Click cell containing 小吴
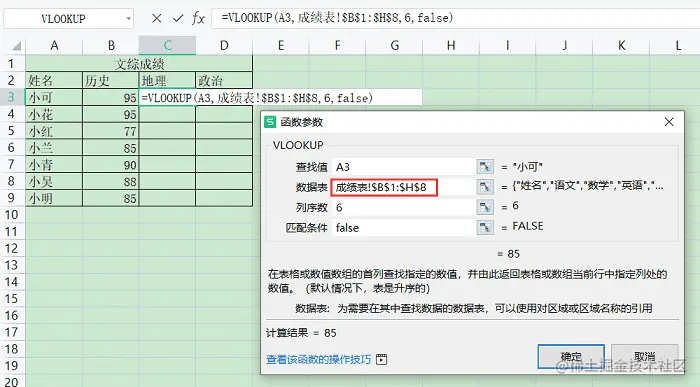The height and width of the screenshot is (387, 700). (54, 181)
